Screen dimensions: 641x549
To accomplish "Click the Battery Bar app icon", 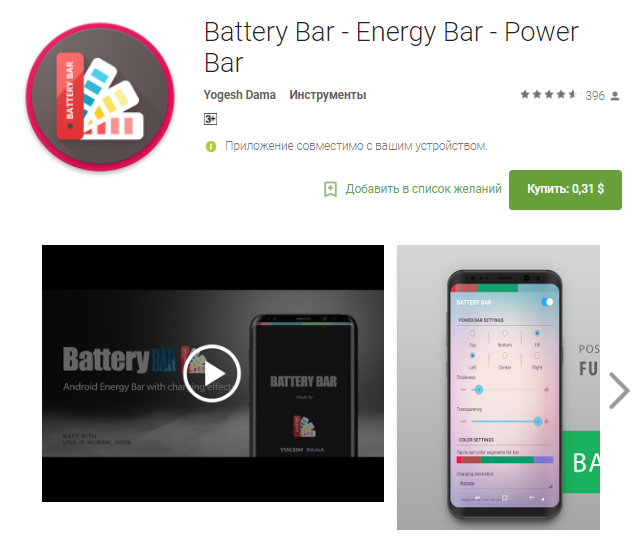I will (x=101, y=96).
